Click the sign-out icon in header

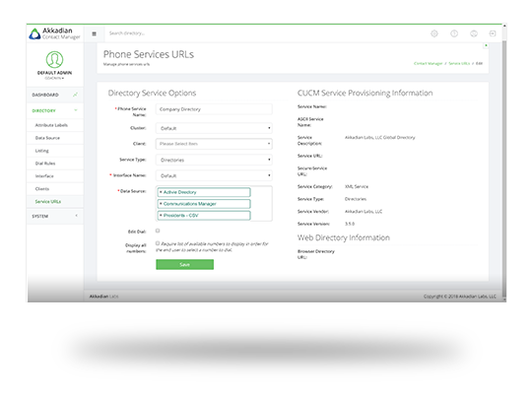pyautogui.click(x=493, y=33)
